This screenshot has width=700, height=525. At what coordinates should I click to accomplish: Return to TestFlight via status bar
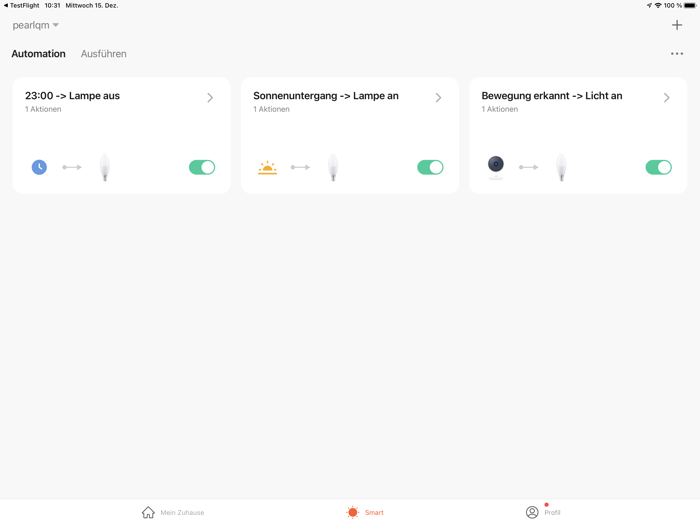(21, 5)
